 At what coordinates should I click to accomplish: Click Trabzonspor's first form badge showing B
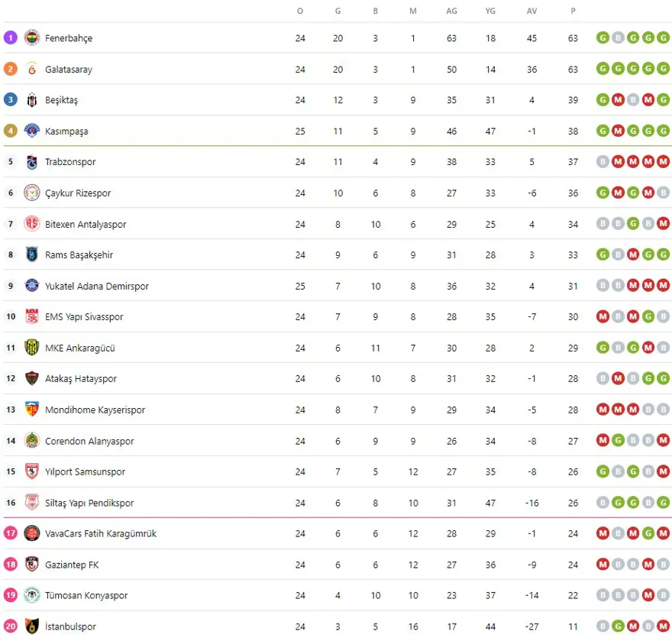(x=603, y=162)
